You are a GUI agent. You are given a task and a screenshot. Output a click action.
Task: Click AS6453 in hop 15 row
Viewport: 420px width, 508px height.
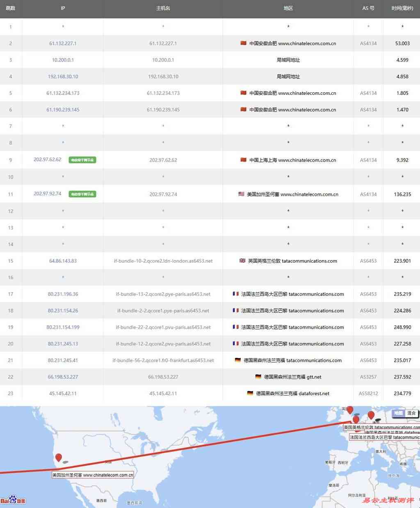pyautogui.click(x=368, y=261)
